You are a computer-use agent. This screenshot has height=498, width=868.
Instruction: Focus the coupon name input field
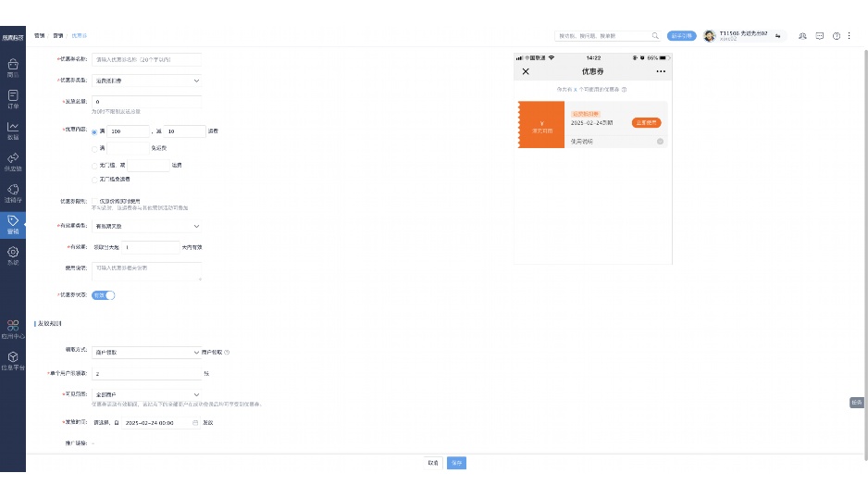tap(146, 59)
